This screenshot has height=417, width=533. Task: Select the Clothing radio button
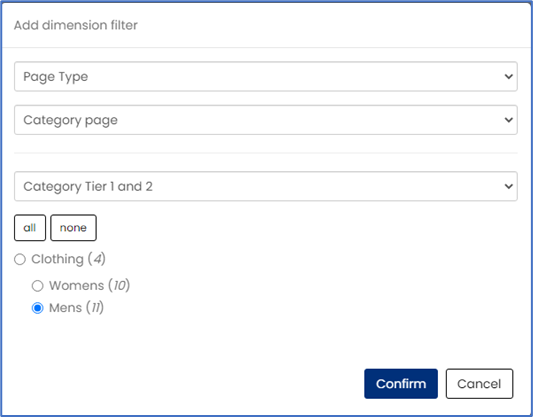tap(20, 259)
